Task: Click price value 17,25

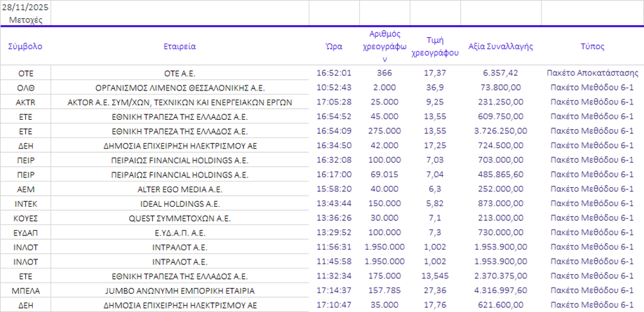Action: coord(435,145)
